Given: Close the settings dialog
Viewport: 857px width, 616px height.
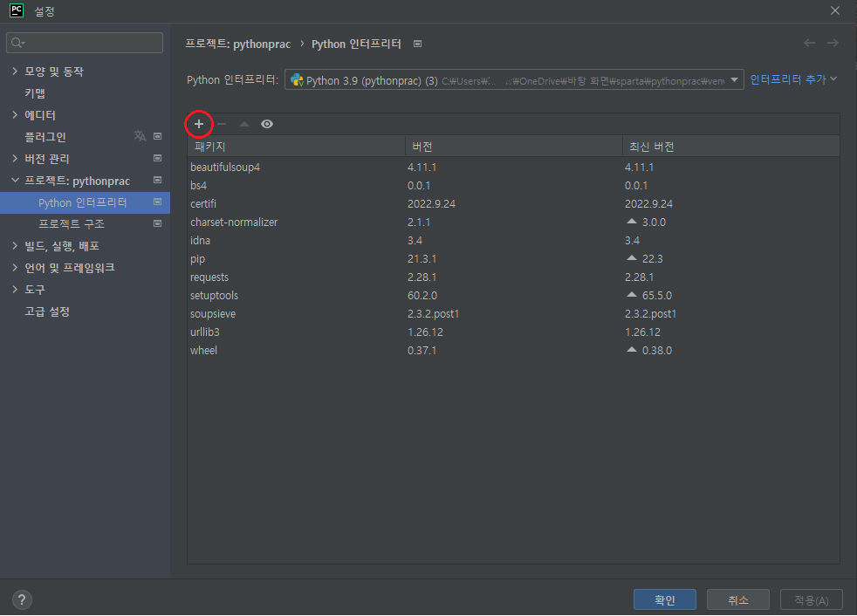Looking at the screenshot, I should point(834,10).
